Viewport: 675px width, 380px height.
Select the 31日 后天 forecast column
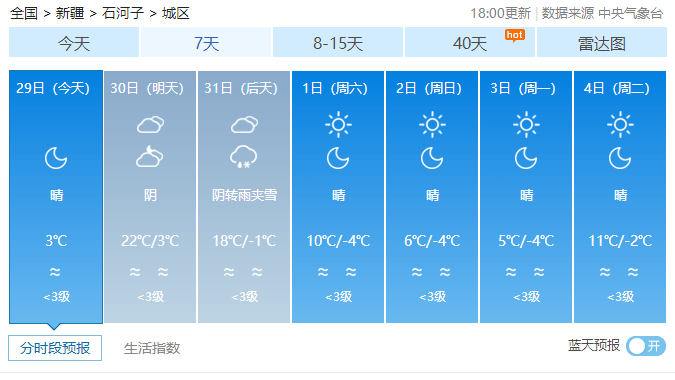pos(244,197)
